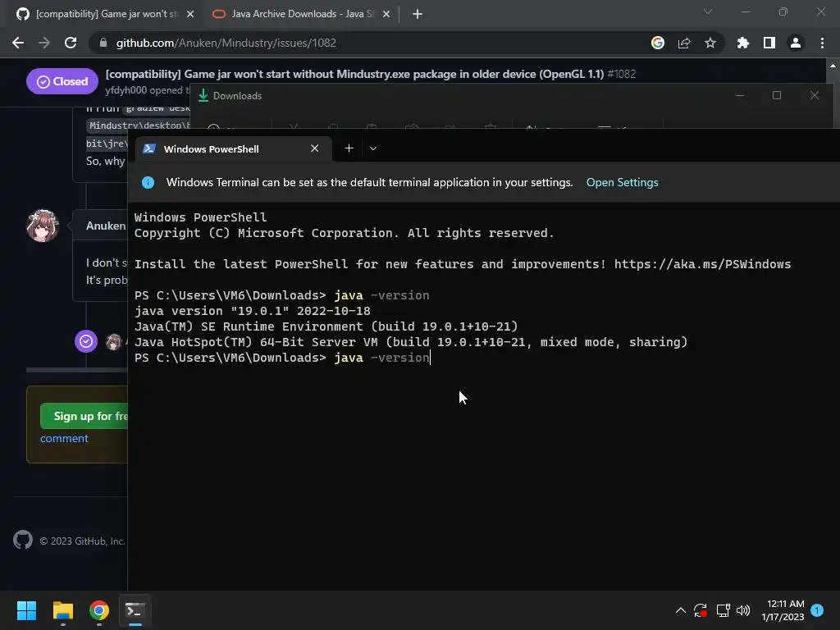Viewport: 840px width, 630px height.
Task: Switch to Java Archive Downloads tab
Action: coord(302,14)
